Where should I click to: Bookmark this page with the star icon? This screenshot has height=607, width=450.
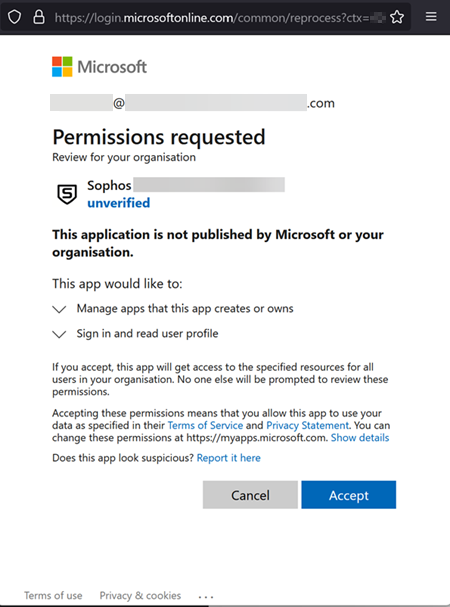(397, 17)
